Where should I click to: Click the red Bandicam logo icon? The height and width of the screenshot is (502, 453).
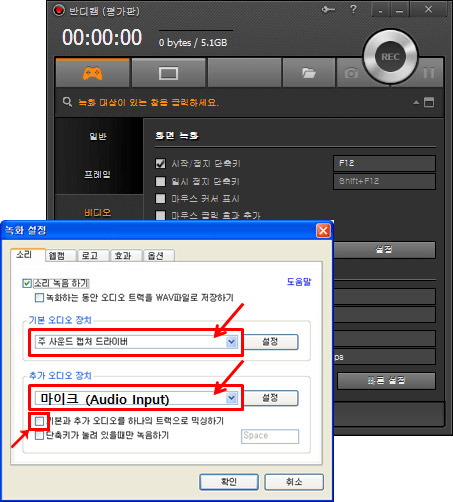click(59, 10)
